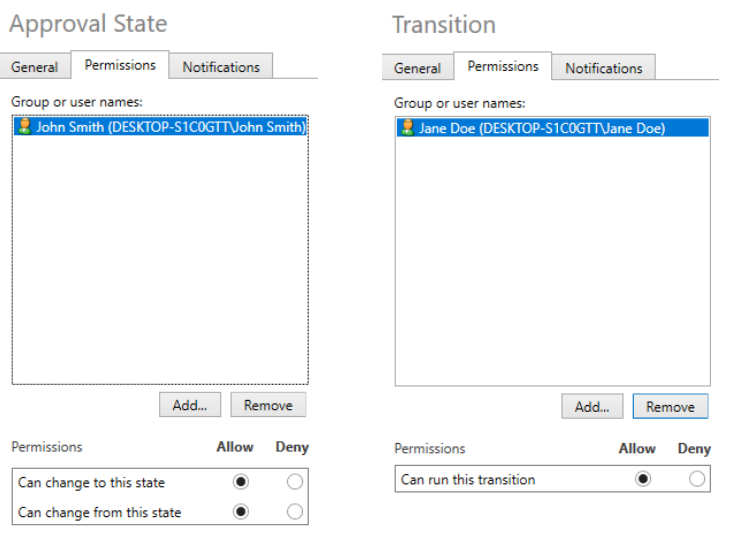Click Jane Doe's user icon
The height and width of the screenshot is (534, 737).
pos(408,127)
